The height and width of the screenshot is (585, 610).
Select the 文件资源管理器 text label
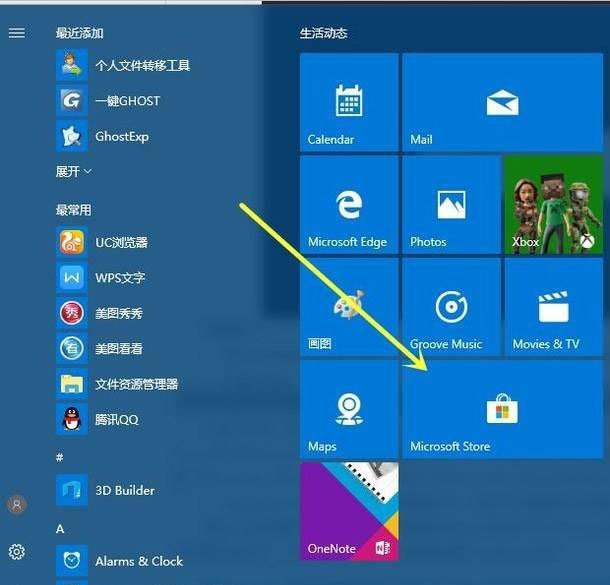click(x=137, y=384)
